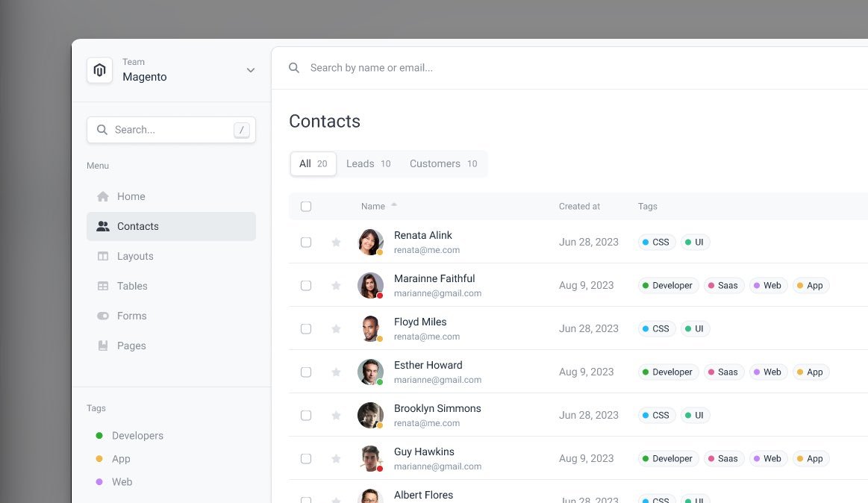
Task: Filter by the Developers tag in sidebar
Action: point(137,435)
